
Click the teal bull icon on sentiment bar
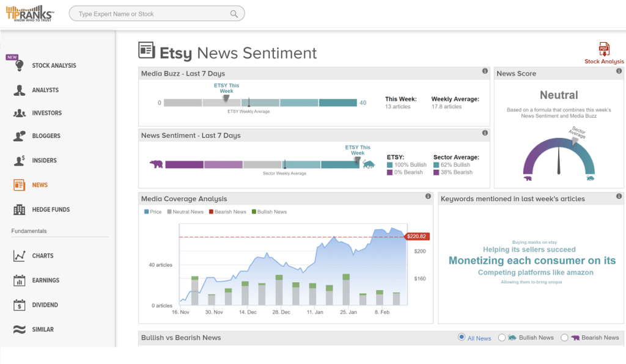(369, 164)
